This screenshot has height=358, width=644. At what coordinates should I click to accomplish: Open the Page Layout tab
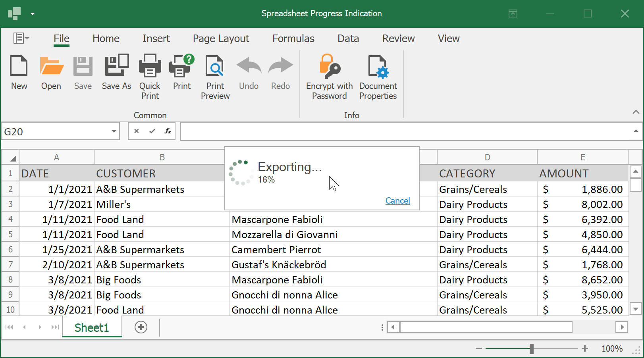(x=221, y=38)
